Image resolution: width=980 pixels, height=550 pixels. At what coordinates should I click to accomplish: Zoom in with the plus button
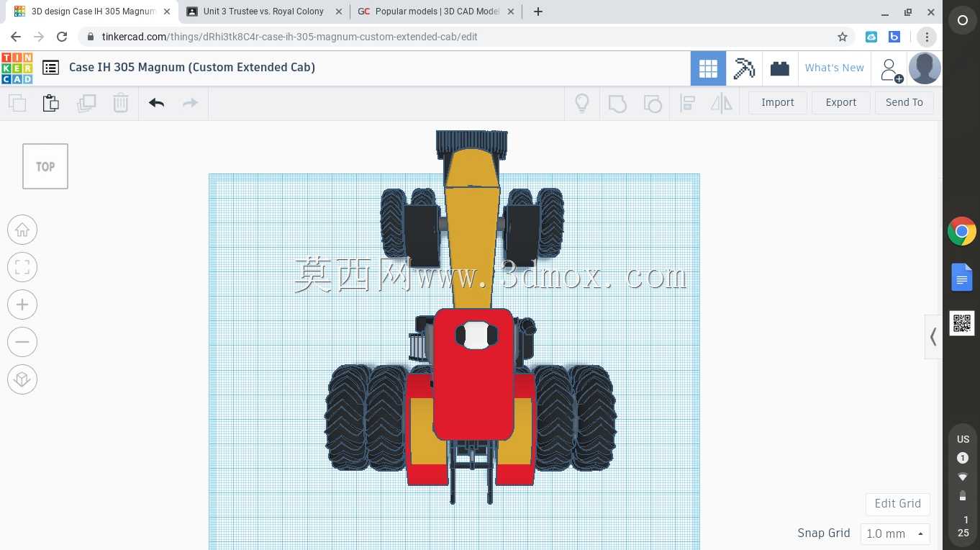(x=22, y=305)
